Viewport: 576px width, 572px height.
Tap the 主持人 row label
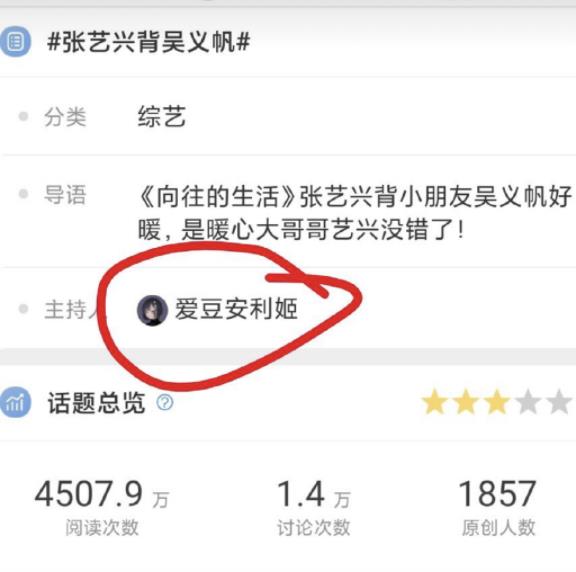click(71, 309)
